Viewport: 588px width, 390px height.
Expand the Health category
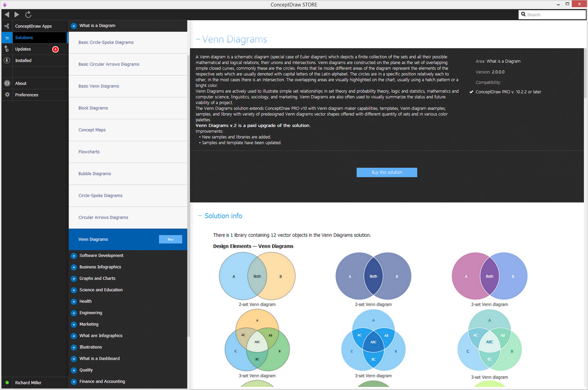click(x=73, y=302)
